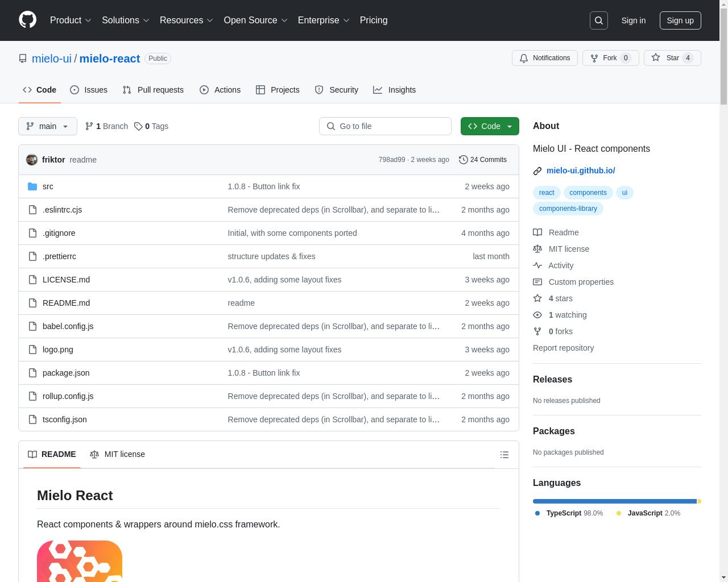
Task: Expand the Solutions menu
Action: (126, 20)
